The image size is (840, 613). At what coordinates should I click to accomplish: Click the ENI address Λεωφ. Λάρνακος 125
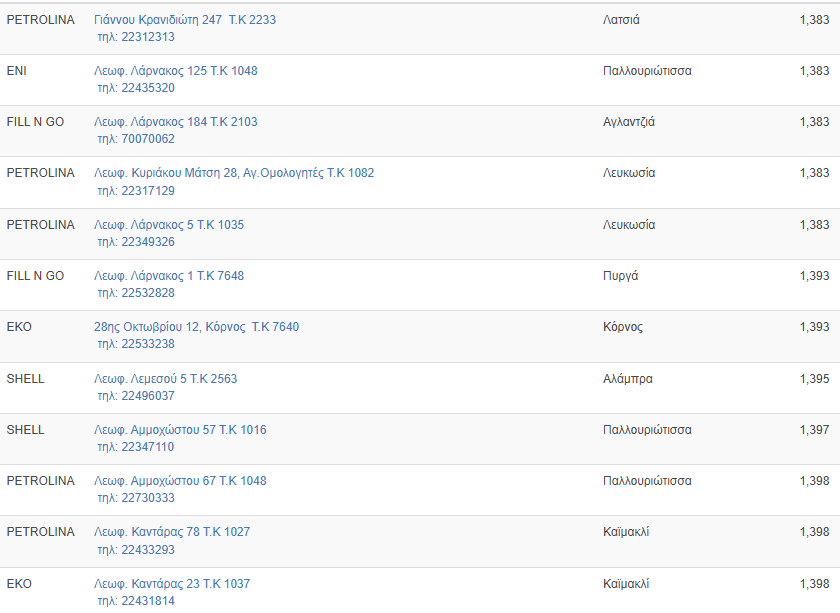coord(175,71)
